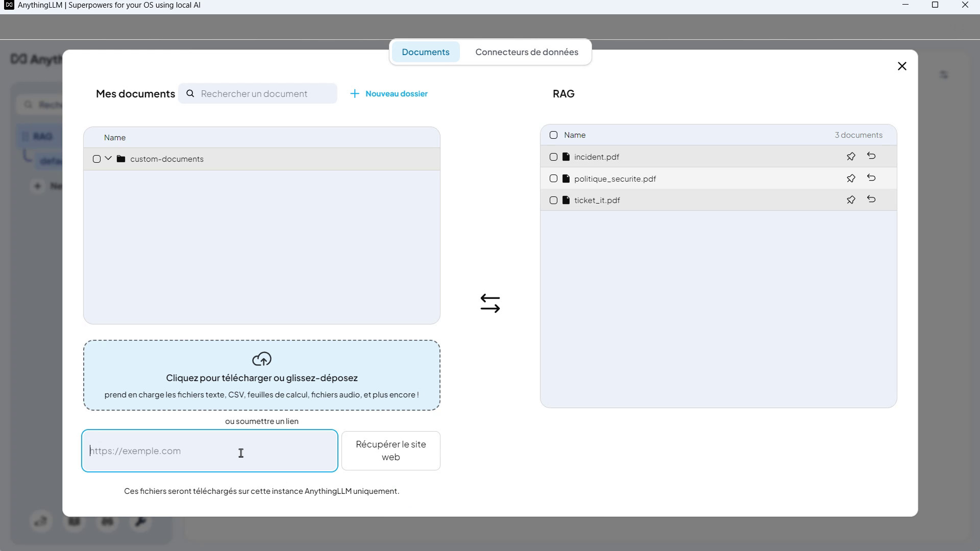Tick the custom-documents folder checkbox
The width and height of the screenshot is (980, 551).
click(x=96, y=159)
